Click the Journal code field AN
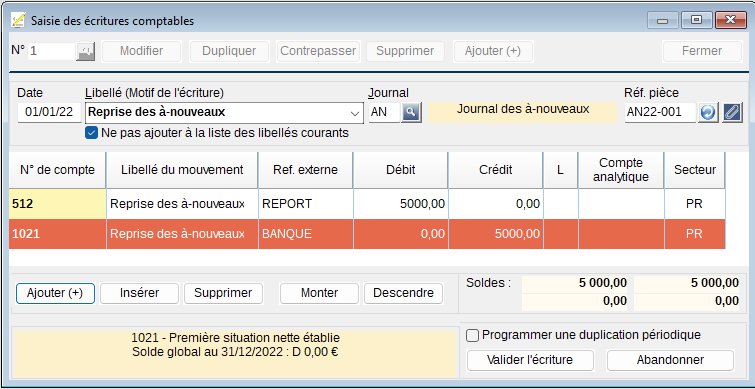Image resolution: width=755 pixels, height=389 pixels. tap(385, 112)
